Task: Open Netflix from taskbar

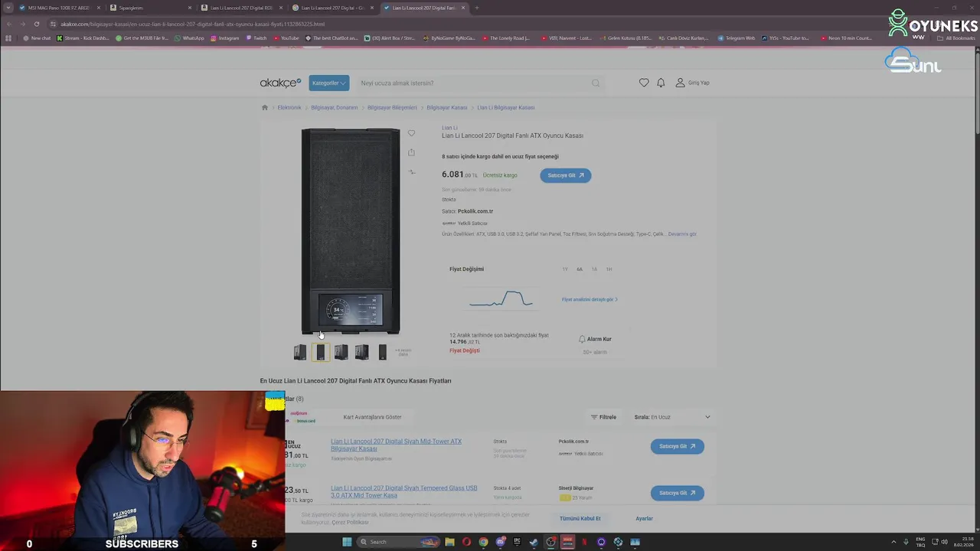Action: (584, 542)
